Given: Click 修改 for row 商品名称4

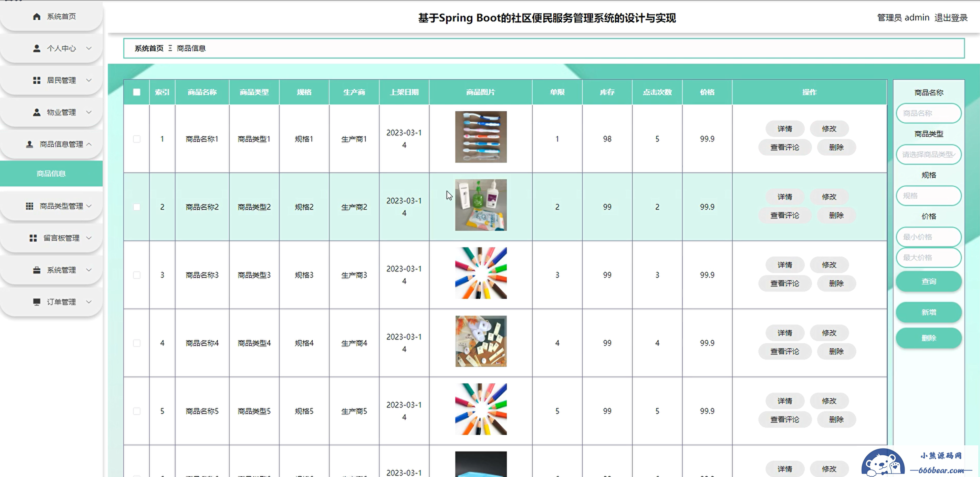Looking at the screenshot, I should pos(829,333).
